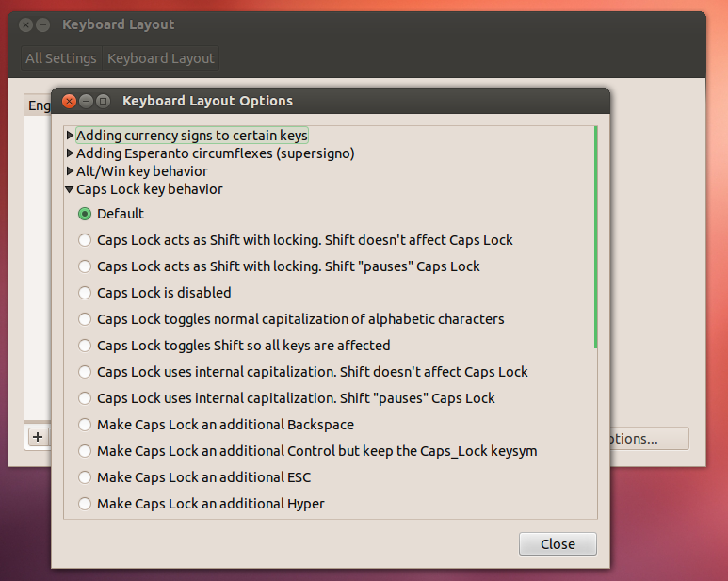Select Caps Lock toggles normal capitalization option
This screenshot has width=728, height=581.
[86, 319]
